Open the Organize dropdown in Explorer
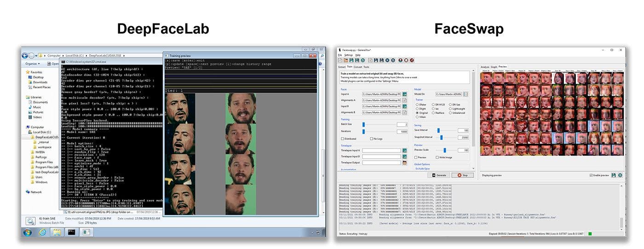Screen dimensions: 644x249 coord(33,64)
